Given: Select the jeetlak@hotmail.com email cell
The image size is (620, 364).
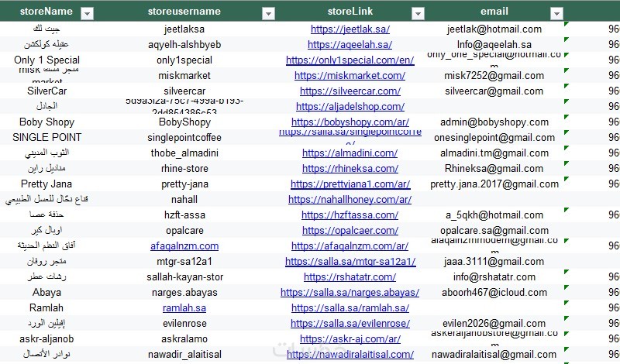Looking at the screenshot, I should tap(494, 29).
